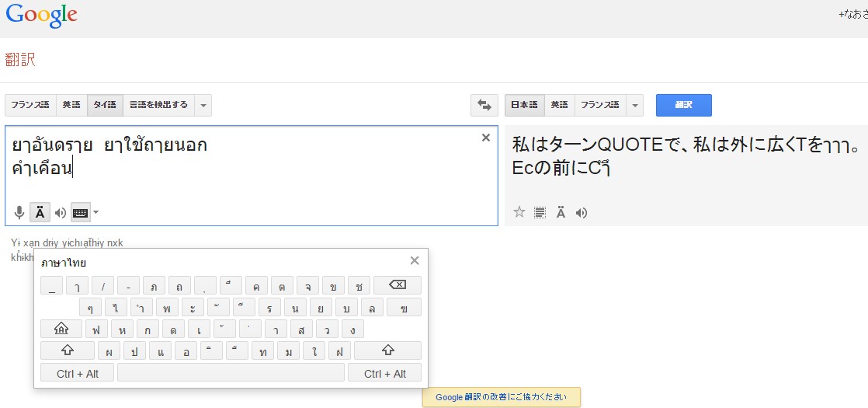Tap the slash / key

(x=103, y=285)
